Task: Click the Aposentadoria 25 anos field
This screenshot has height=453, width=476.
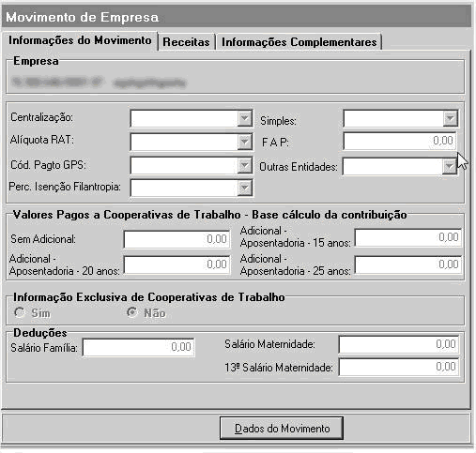Action: coord(408,264)
